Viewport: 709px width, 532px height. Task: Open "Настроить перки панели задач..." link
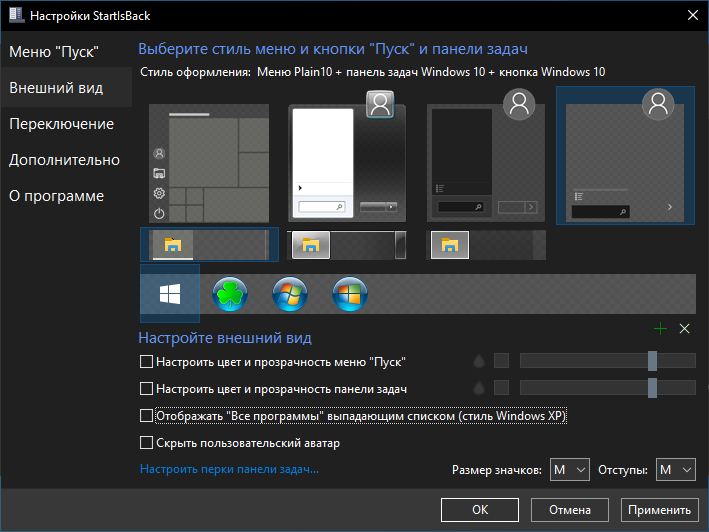point(229,469)
